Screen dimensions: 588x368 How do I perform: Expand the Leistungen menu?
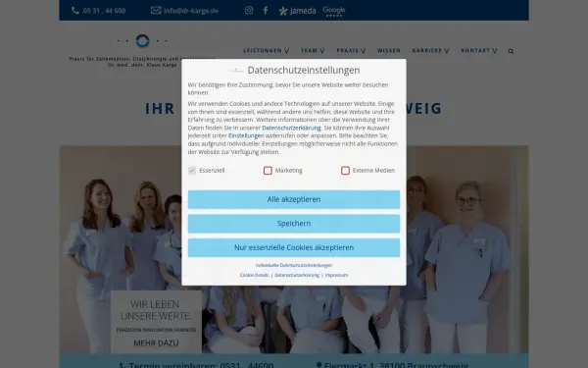pos(266,50)
